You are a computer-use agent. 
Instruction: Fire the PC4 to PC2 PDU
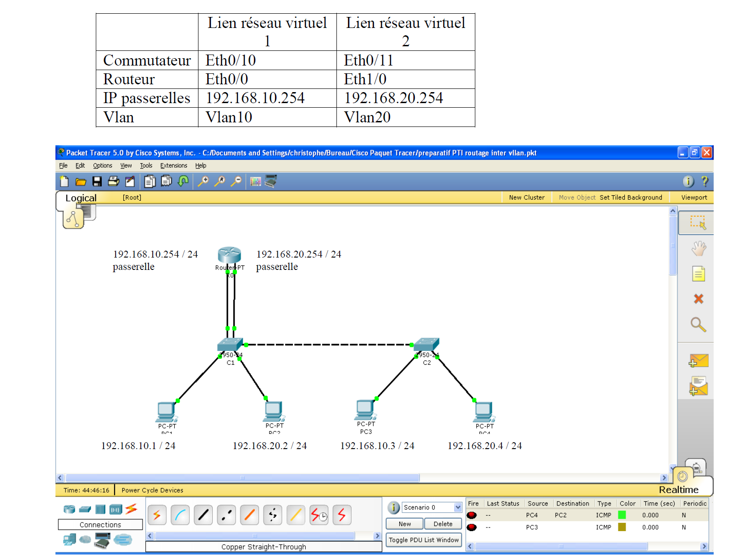point(472,515)
